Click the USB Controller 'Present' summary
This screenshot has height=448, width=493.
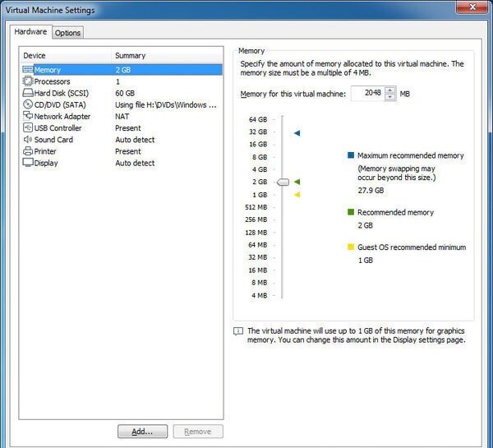(128, 128)
